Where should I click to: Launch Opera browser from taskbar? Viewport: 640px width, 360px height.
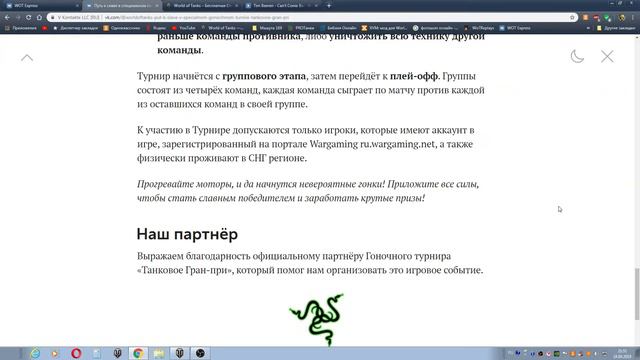pos(76,353)
